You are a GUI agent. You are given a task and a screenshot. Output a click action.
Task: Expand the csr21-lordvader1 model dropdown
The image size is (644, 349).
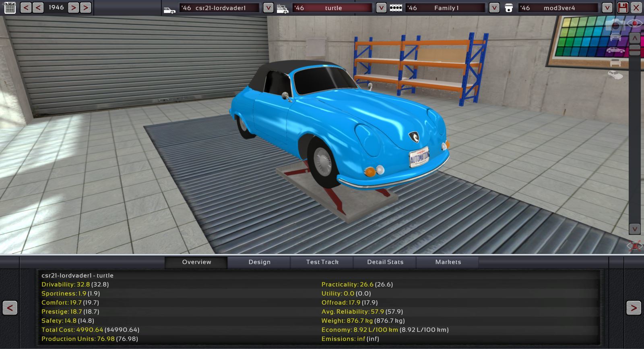click(x=268, y=8)
